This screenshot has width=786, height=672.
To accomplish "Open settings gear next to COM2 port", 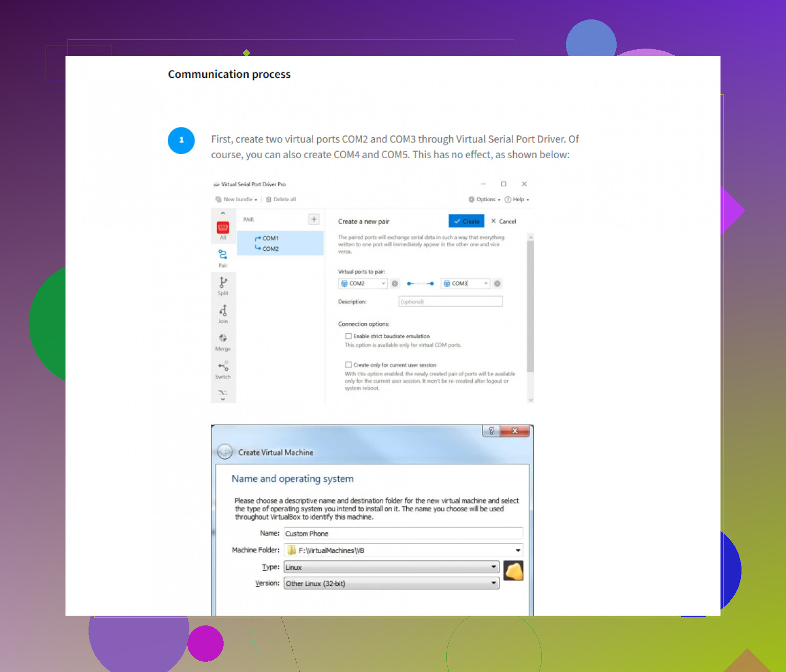I will [395, 284].
